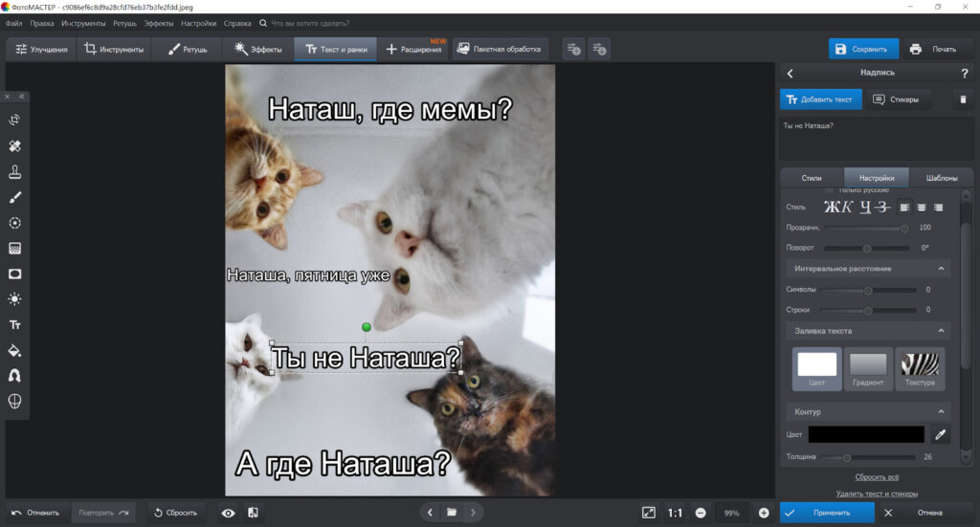The width and height of the screenshot is (980, 527).
Task: Open the Улучшения toolbar tab
Action: coord(41,49)
